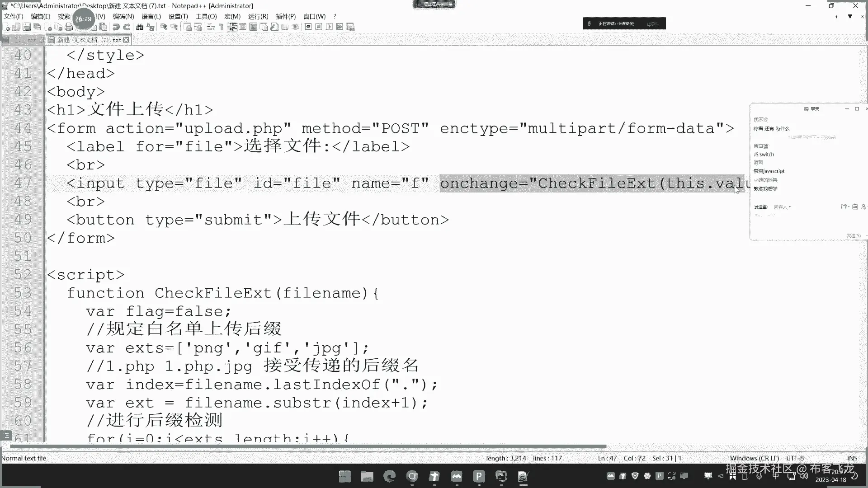868x488 pixels.
Task: Click UTF-8 encoding in status bar
Action: coord(795,458)
